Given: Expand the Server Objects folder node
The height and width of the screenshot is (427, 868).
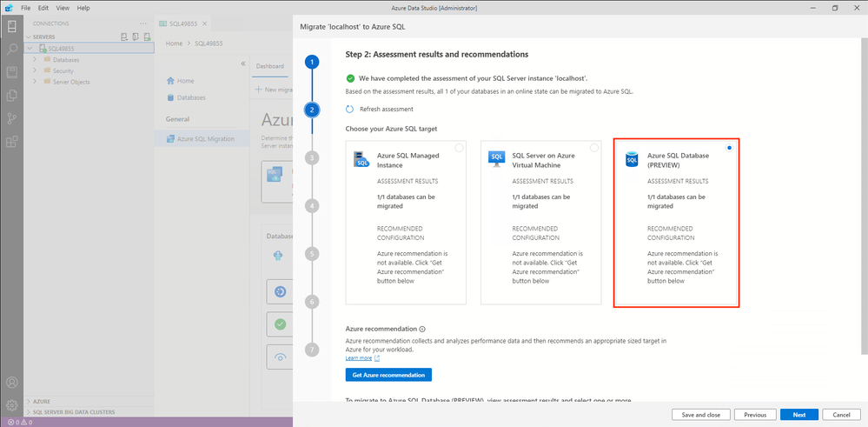Looking at the screenshot, I should click(35, 82).
